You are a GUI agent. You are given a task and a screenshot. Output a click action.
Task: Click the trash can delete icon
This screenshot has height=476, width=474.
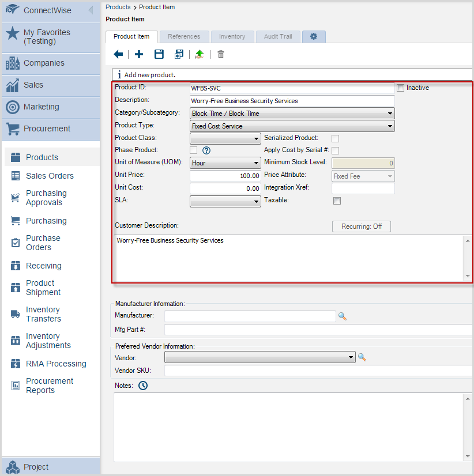220,55
